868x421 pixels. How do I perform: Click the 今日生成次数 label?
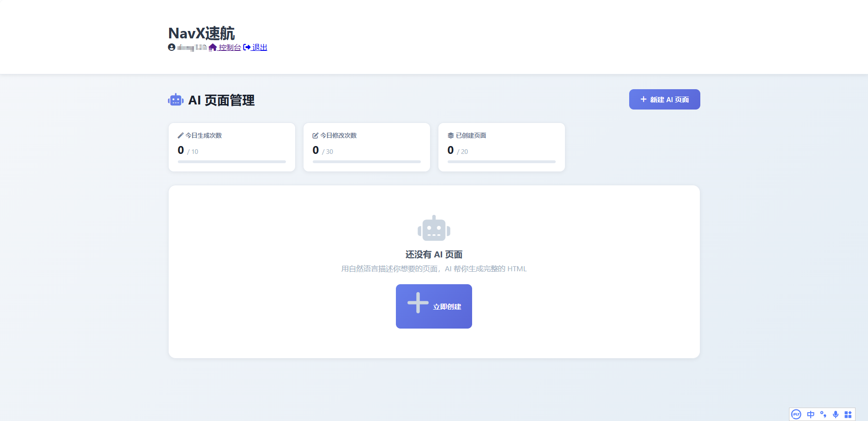(204, 135)
